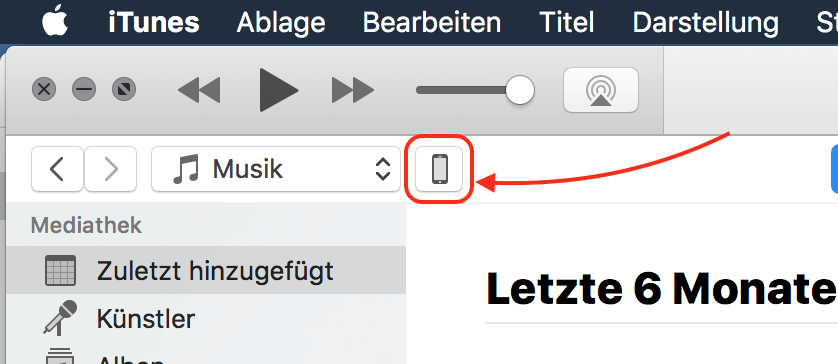Screen dimensions: 838x364
Task: Click the microphone icon next to Künstler
Action: coord(60,318)
